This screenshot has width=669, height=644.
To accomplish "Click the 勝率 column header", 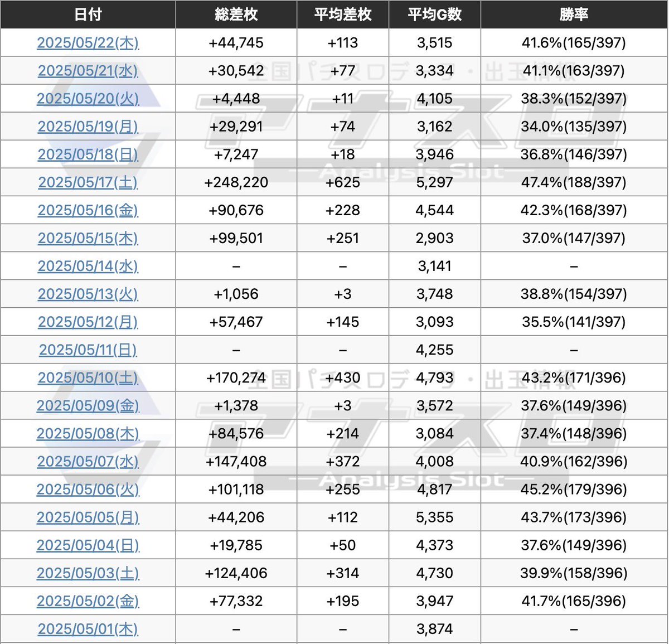I will click(574, 14).
